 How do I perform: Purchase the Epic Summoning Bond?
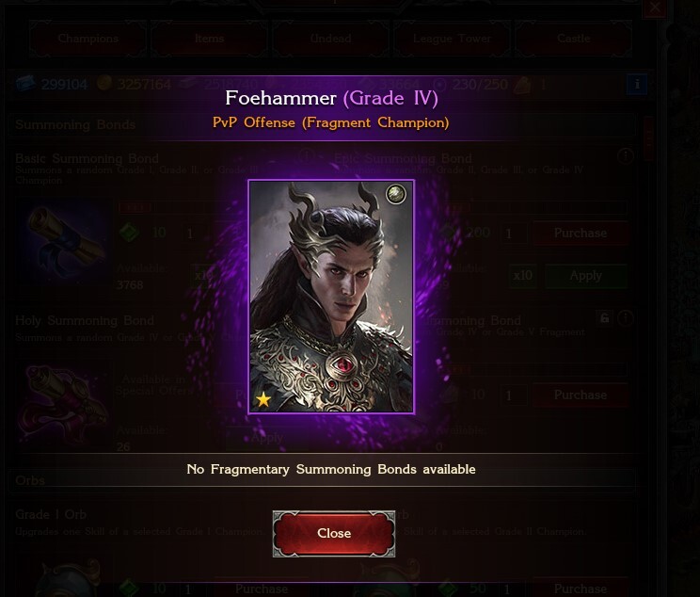tap(581, 233)
